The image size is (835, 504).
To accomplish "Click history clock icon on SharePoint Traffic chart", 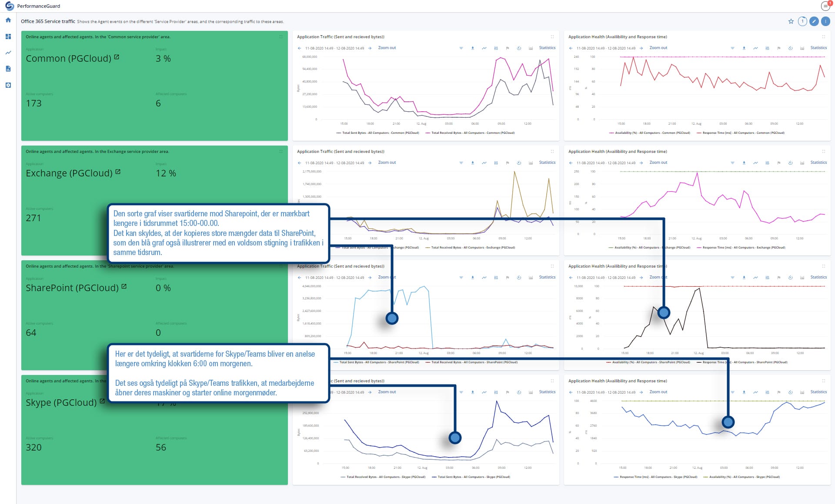I will point(519,278).
